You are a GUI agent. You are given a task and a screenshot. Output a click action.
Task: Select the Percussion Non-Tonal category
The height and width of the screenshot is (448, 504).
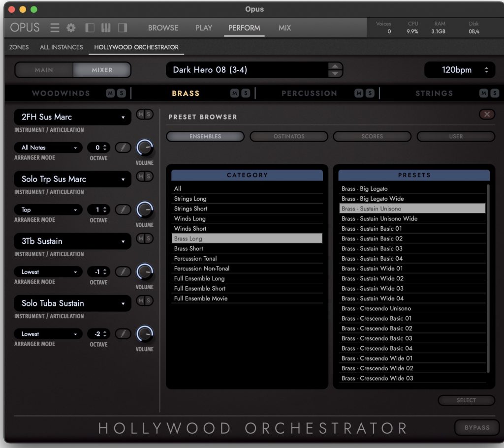(x=247, y=268)
